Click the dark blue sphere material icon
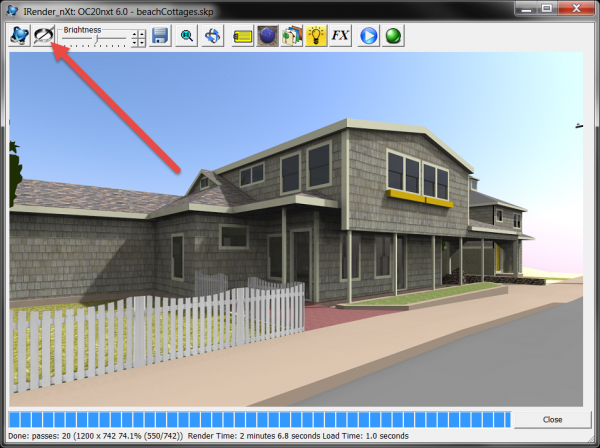600x448 pixels. [x=267, y=37]
